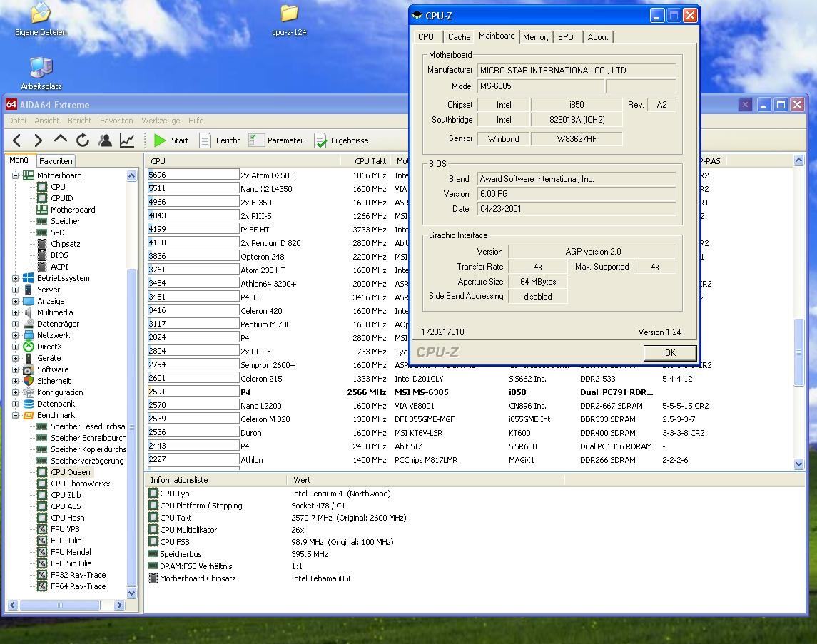Click the user profile icon in toolbar
817x644 pixels.
click(x=105, y=140)
